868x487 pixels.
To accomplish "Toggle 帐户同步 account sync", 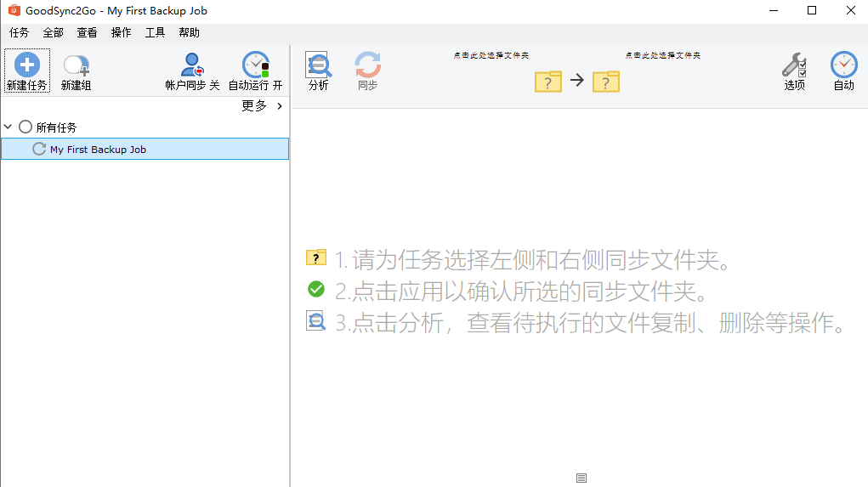I will click(192, 71).
